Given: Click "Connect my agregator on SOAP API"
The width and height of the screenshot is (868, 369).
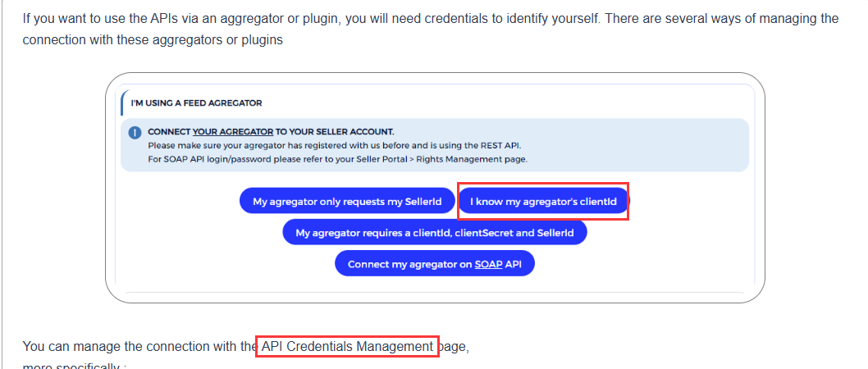Looking at the screenshot, I should [435, 264].
